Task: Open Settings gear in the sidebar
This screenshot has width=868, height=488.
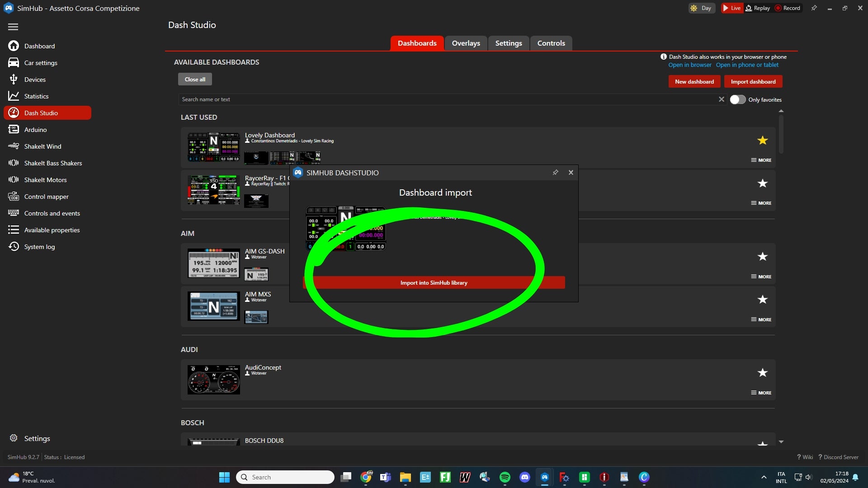Action: [30, 438]
